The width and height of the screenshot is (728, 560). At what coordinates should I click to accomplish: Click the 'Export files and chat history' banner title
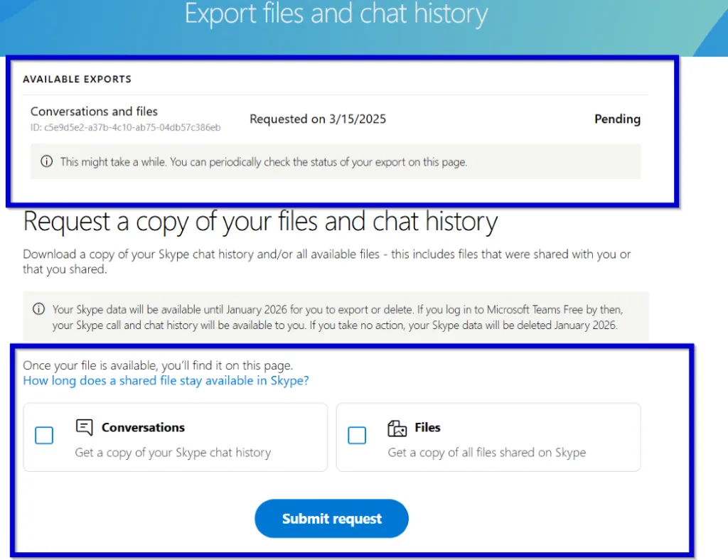click(336, 14)
